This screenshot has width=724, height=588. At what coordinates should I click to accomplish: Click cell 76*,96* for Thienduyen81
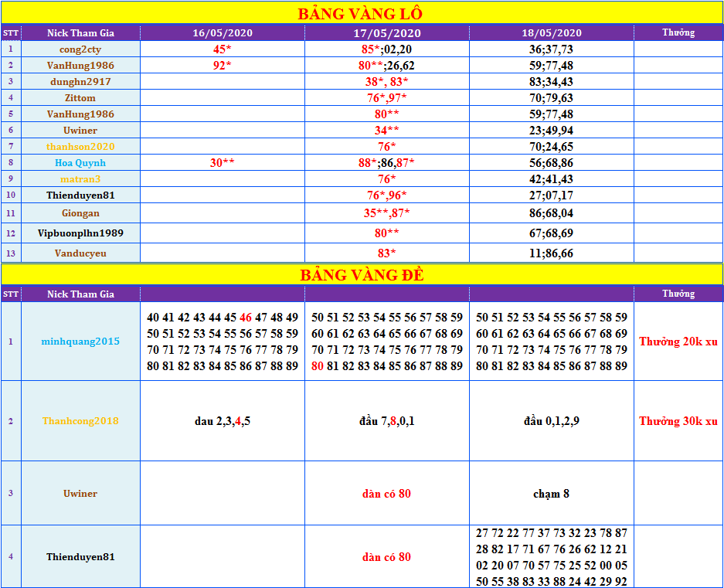point(386,195)
